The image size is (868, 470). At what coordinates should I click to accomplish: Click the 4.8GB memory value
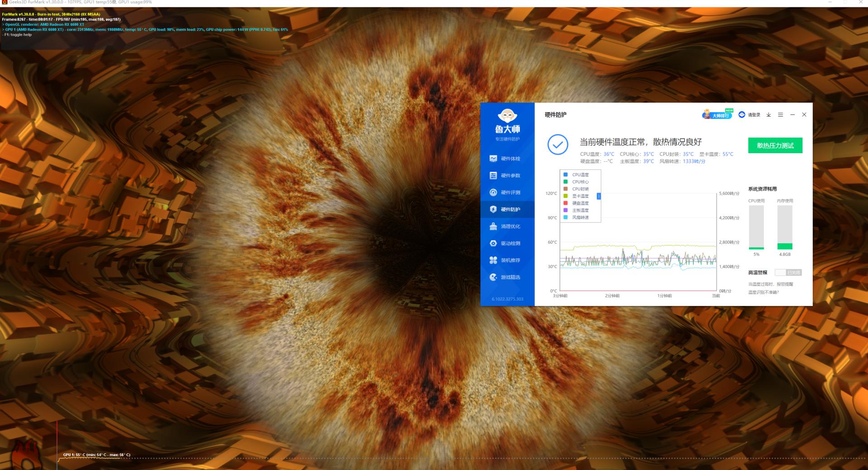[x=785, y=254]
